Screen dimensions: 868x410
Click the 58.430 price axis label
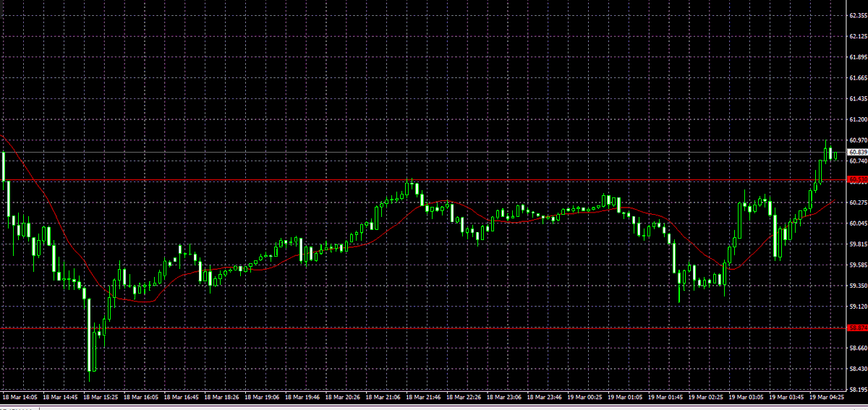click(858, 370)
